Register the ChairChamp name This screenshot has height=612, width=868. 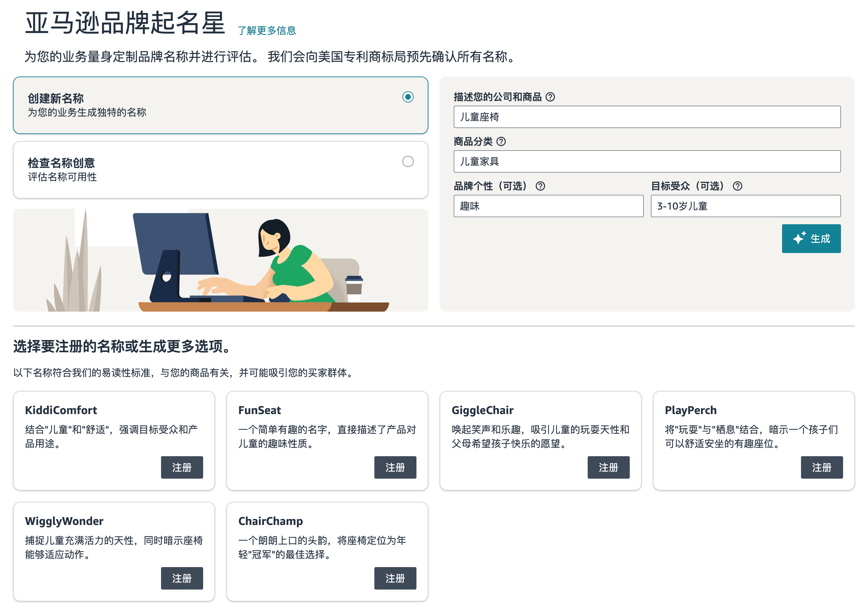[395, 578]
